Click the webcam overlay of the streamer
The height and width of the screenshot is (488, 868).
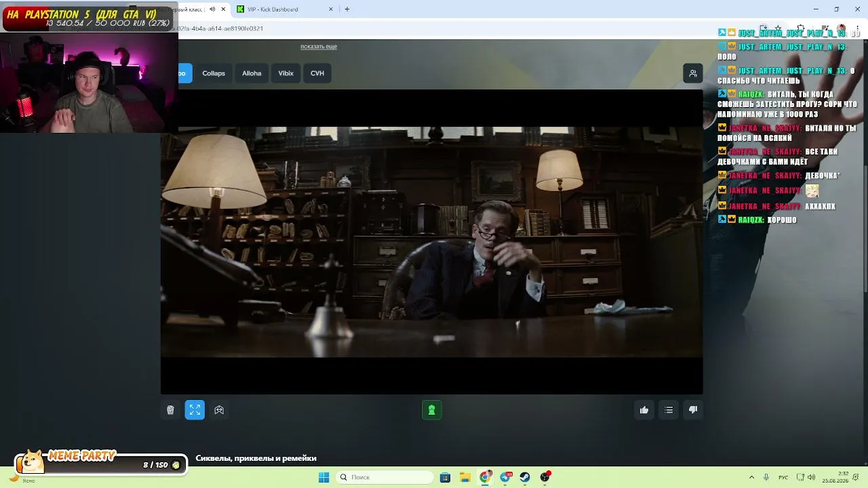tap(89, 82)
